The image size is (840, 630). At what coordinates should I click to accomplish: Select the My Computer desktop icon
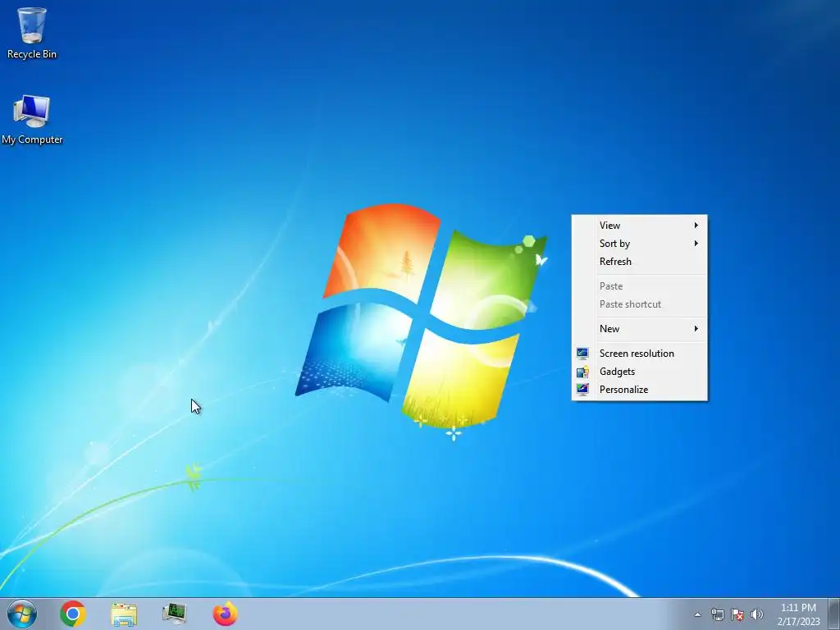(32, 120)
